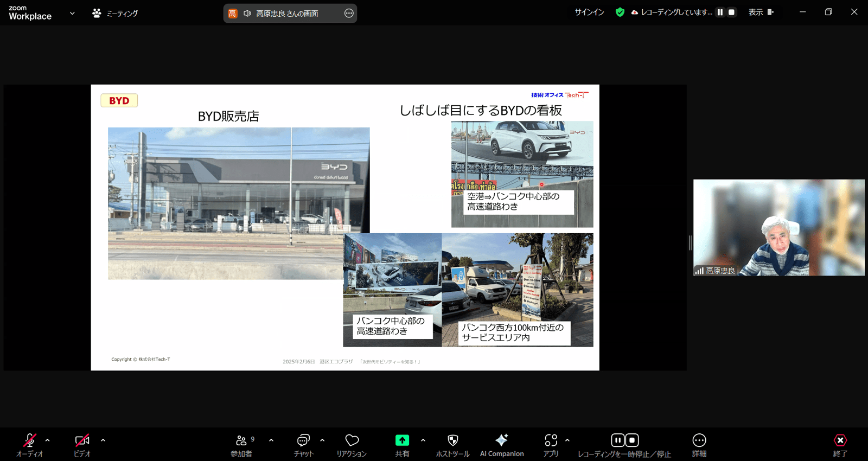The image size is (868, 461).
Task: Expand video options caret beside ビデオ
Action: point(103,440)
